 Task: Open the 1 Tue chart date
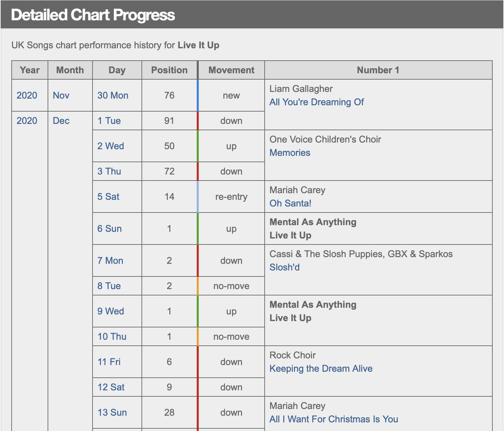click(109, 121)
